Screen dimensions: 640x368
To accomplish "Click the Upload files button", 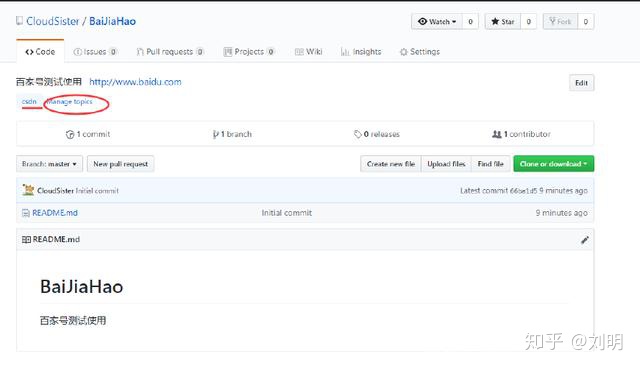I will point(446,164).
